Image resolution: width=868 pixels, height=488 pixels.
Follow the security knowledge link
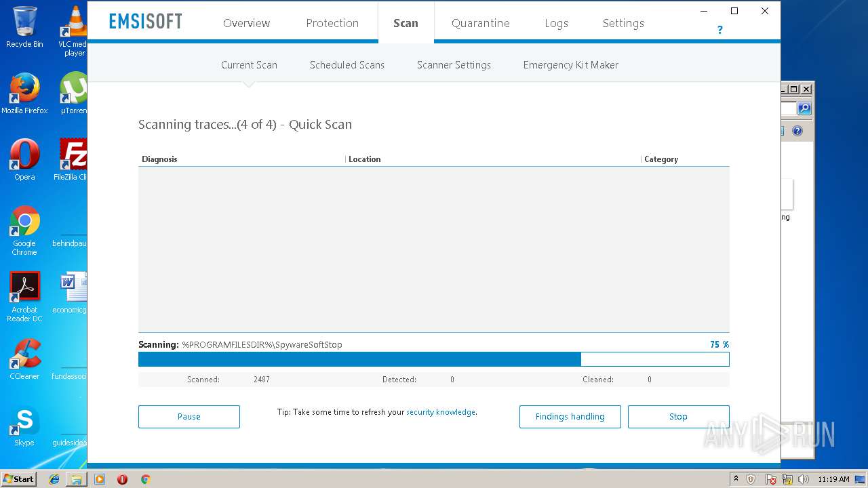pyautogui.click(x=441, y=412)
